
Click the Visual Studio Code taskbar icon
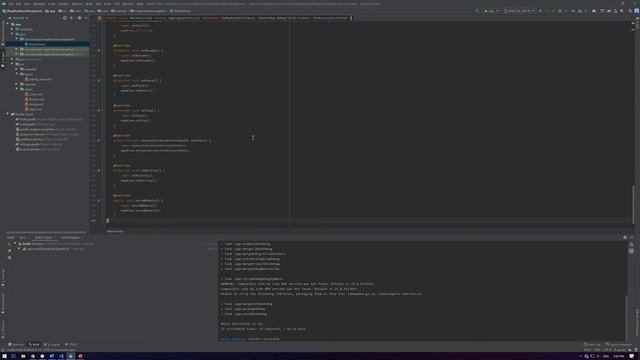pyautogui.click(x=61, y=356)
